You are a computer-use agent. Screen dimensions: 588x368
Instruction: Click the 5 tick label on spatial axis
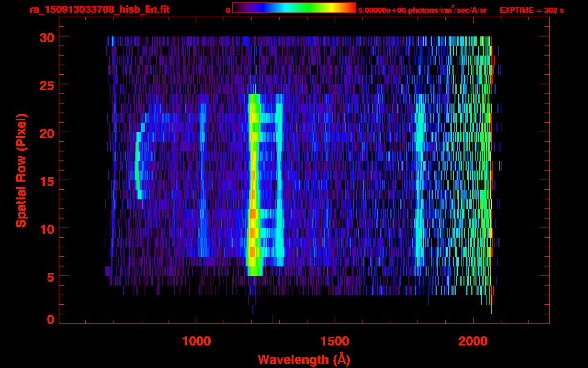point(50,276)
